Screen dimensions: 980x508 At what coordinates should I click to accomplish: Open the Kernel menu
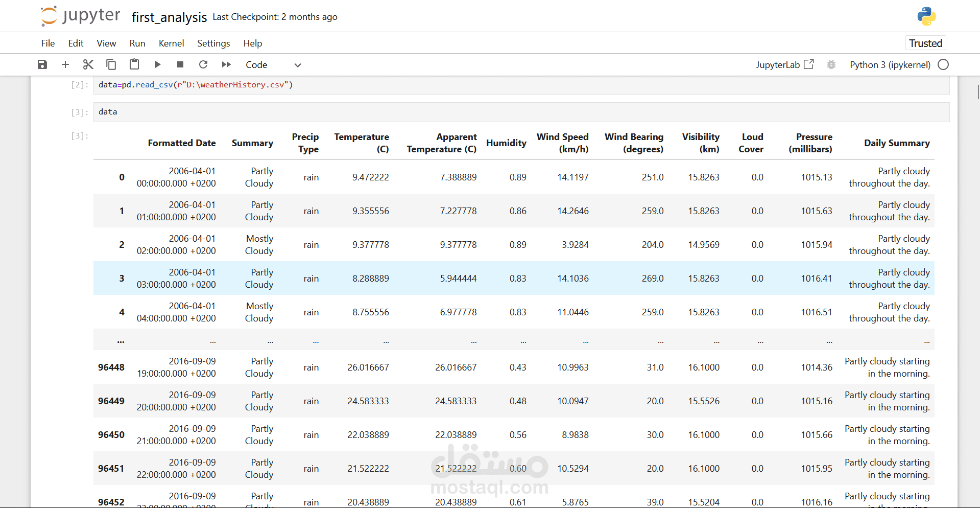tap(171, 43)
